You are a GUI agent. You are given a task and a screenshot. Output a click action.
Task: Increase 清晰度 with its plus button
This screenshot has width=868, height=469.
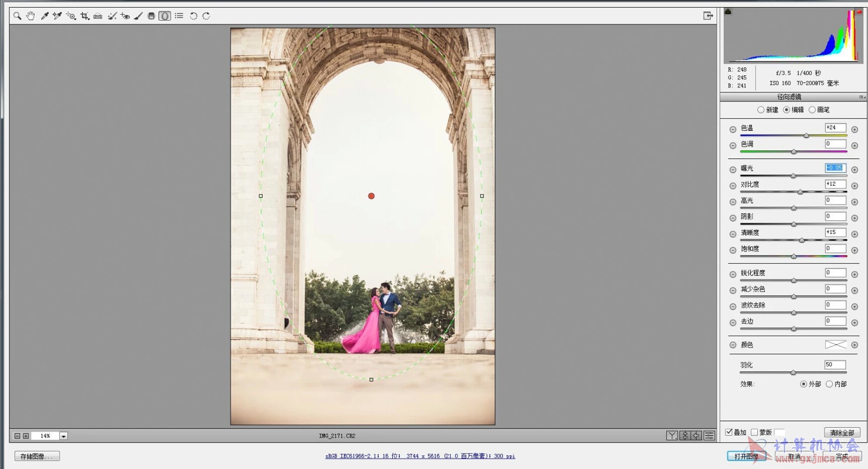click(x=854, y=234)
